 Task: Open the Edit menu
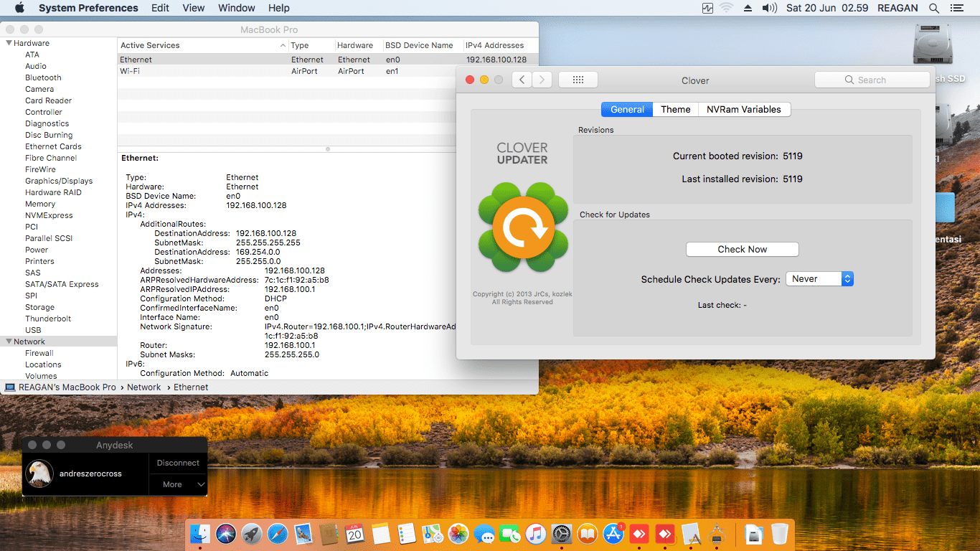tap(161, 8)
